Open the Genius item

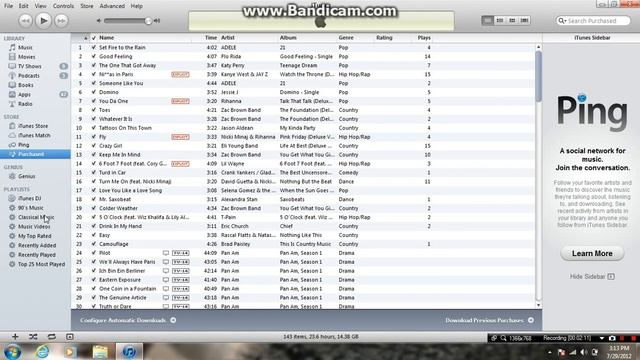(x=26, y=176)
